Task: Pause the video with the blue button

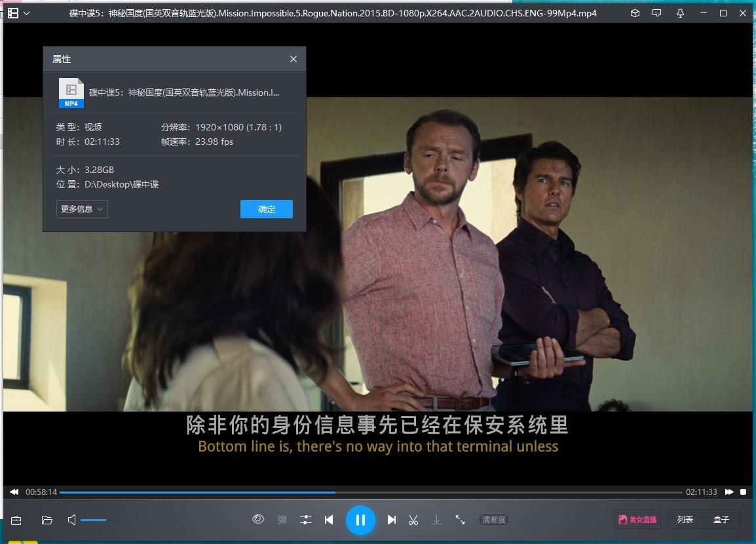Action: [360, 520]
